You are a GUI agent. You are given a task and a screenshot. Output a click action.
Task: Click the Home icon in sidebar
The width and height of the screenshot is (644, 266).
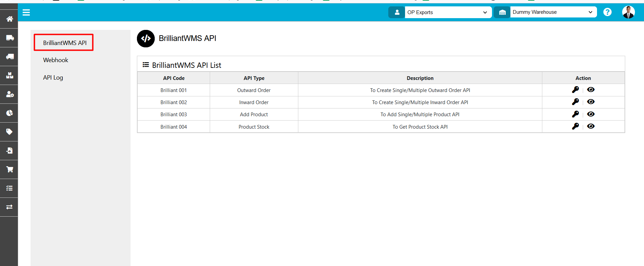pyautogui.click(x=9, y=19)
